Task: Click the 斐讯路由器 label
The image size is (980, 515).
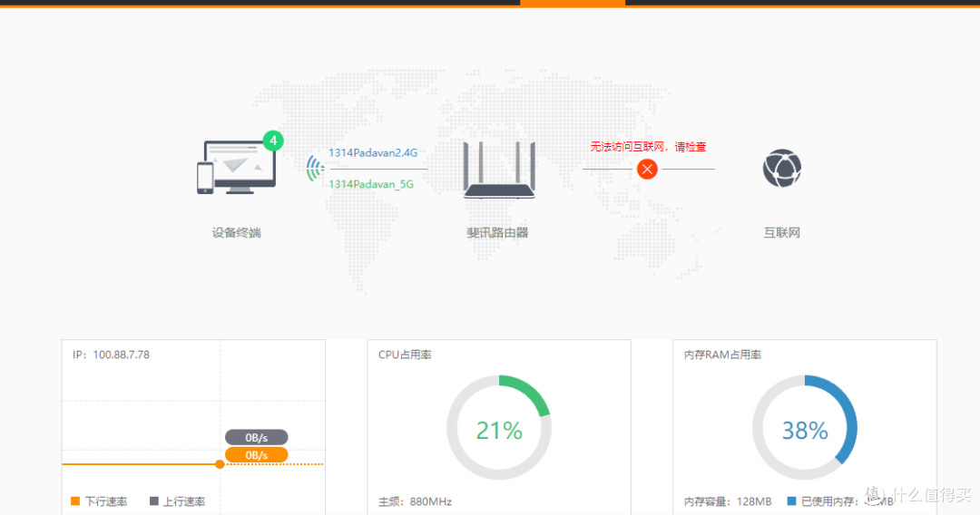Action: (x=497, y=233)
